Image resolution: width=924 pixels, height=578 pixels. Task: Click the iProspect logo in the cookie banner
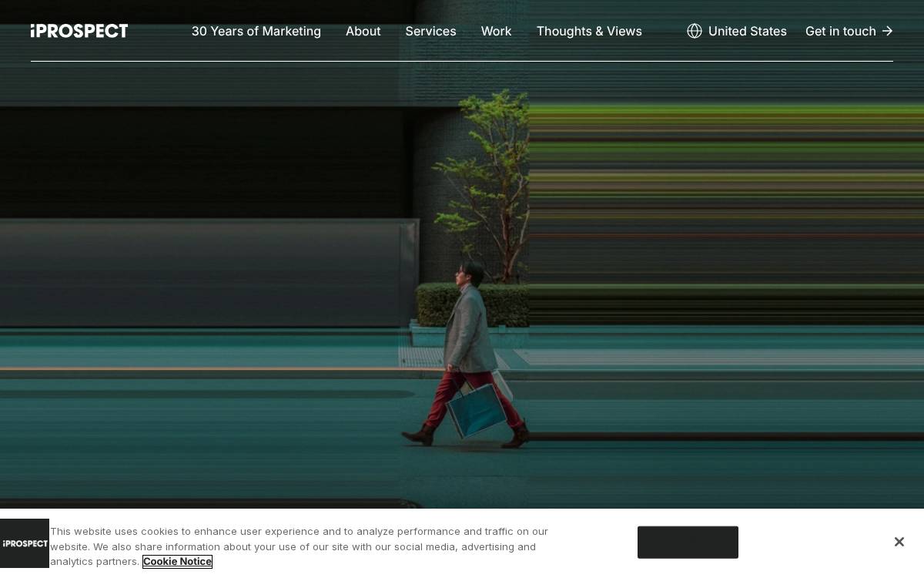(x=25, y=543)
